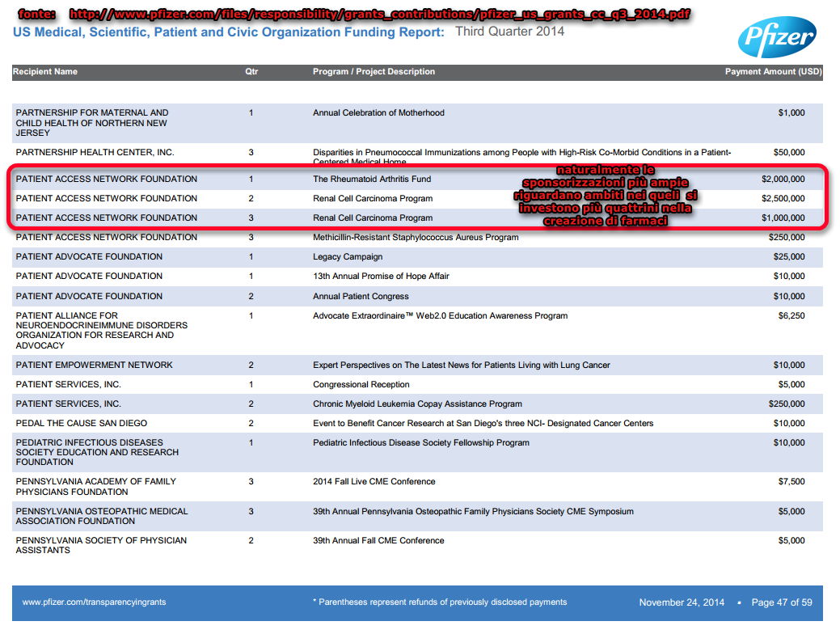This screenshot has height=634, width=840.
Task: Click the Program / Project Description header
Action: click(x=374, y=71)
